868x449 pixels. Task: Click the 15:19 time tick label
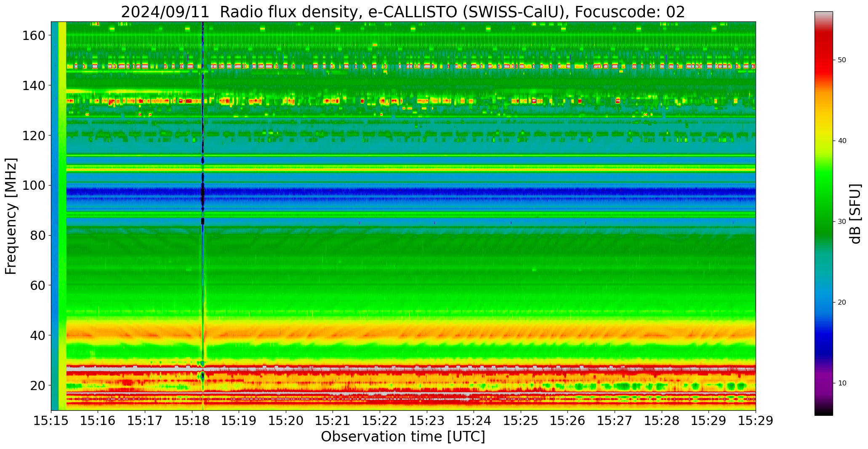(239, 421)
